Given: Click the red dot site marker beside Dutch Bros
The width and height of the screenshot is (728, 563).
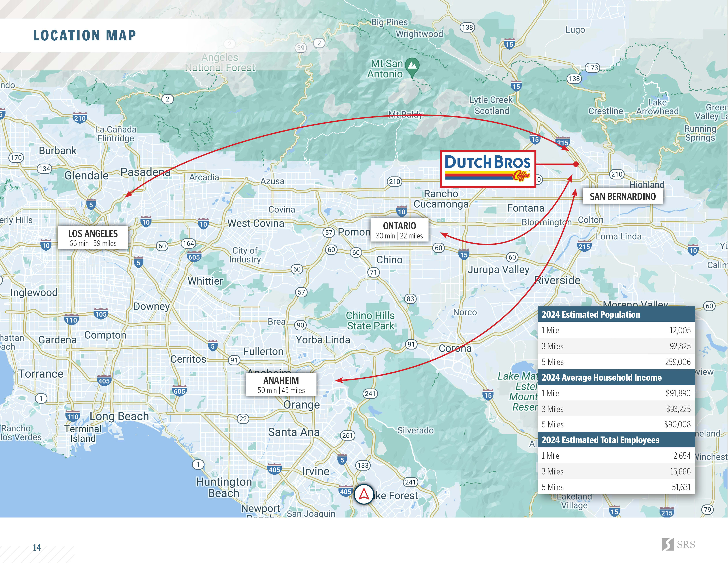Looking at the screenshot, I should [x=576, y=164].
